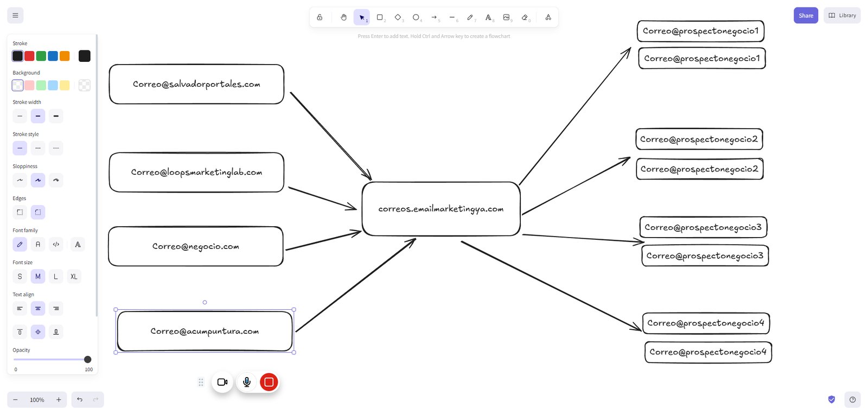Undo the last action
Viewport: 868px width, 415px height.
[80, 400]
